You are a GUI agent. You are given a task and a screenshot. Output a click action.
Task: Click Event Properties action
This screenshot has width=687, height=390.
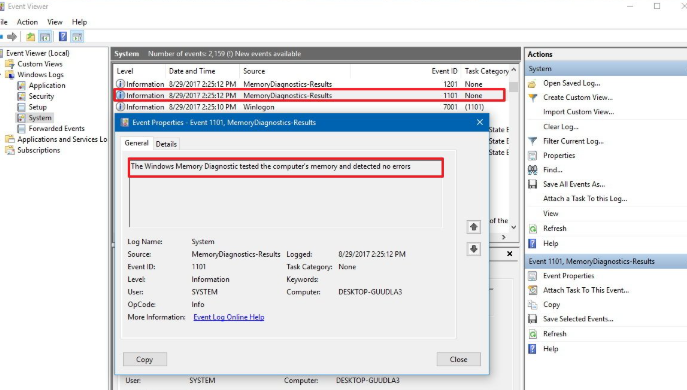click(x=569, y=276)
